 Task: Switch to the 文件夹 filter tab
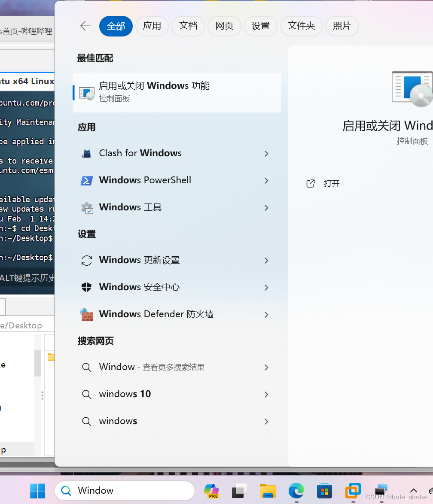[301, 26]
